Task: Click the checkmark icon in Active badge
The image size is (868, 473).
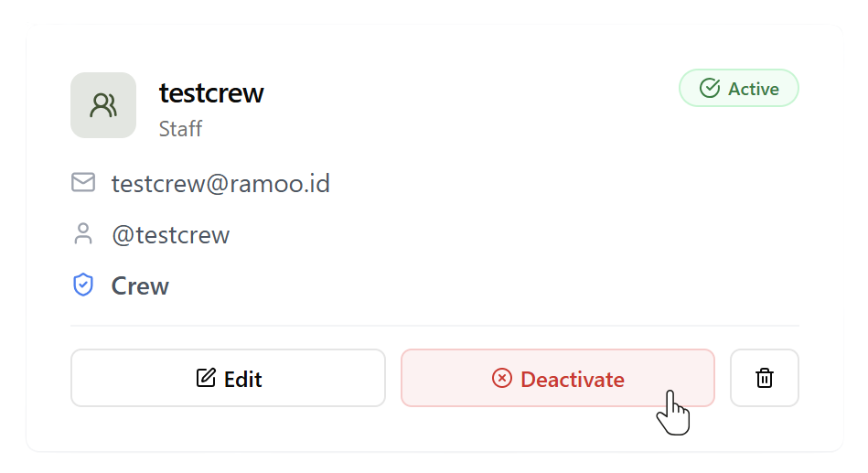Action: click(x=710, y=88)
